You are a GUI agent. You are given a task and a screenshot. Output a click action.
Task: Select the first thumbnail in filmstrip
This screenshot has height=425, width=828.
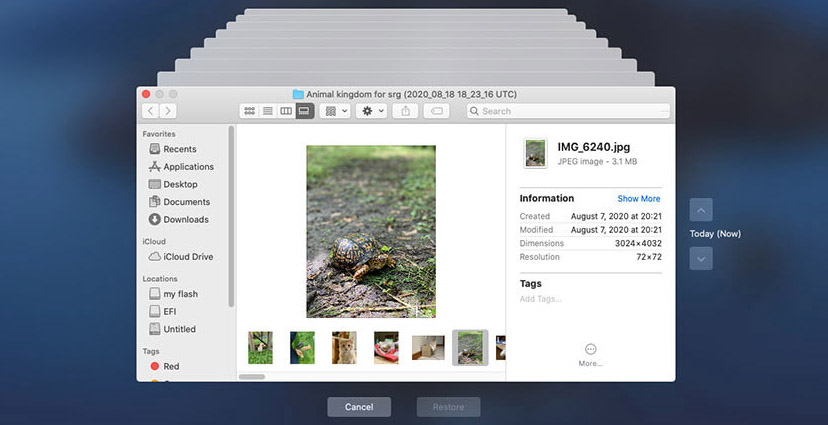pos(260,347)
